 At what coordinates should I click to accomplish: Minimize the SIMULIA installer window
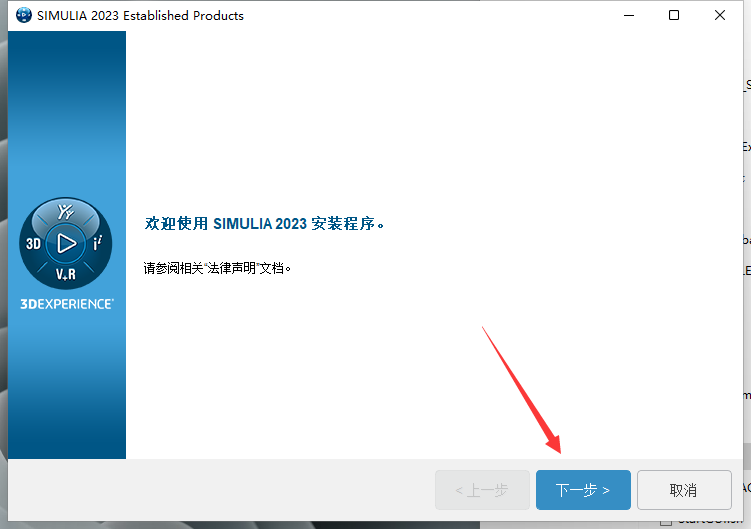(629, 15)
